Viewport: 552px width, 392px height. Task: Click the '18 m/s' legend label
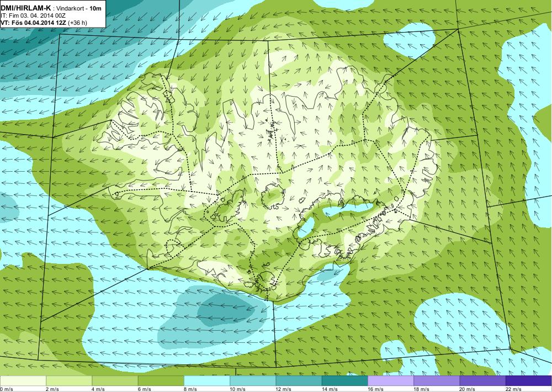[421, 389]
